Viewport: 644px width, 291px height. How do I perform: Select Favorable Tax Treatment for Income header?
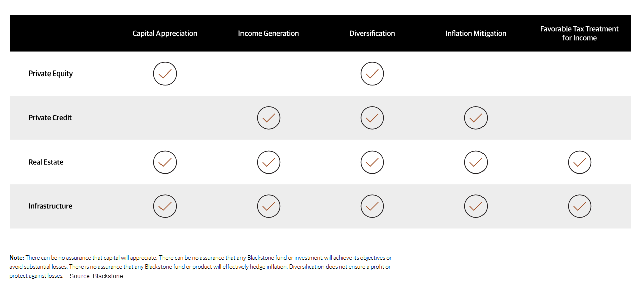580,33
